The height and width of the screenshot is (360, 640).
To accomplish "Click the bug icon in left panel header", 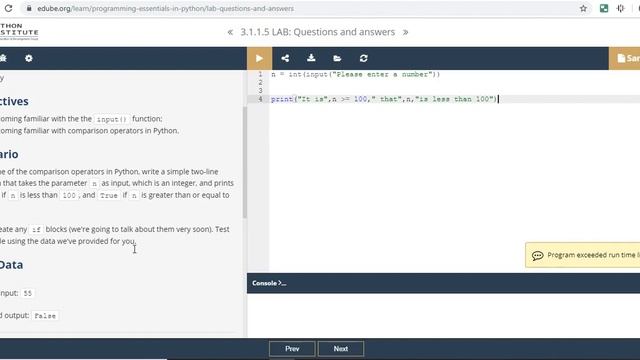I will point(3,58).
